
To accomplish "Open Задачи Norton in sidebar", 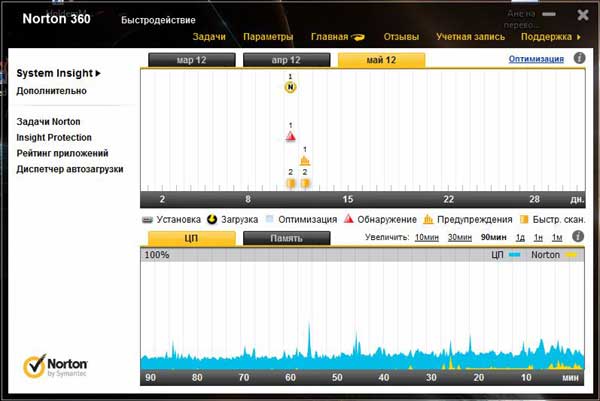I will (48, 122).
